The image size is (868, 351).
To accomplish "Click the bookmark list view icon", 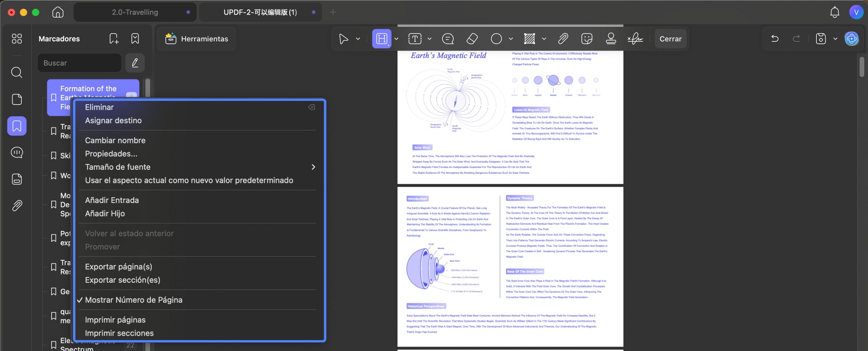I will tap(135, 39).
